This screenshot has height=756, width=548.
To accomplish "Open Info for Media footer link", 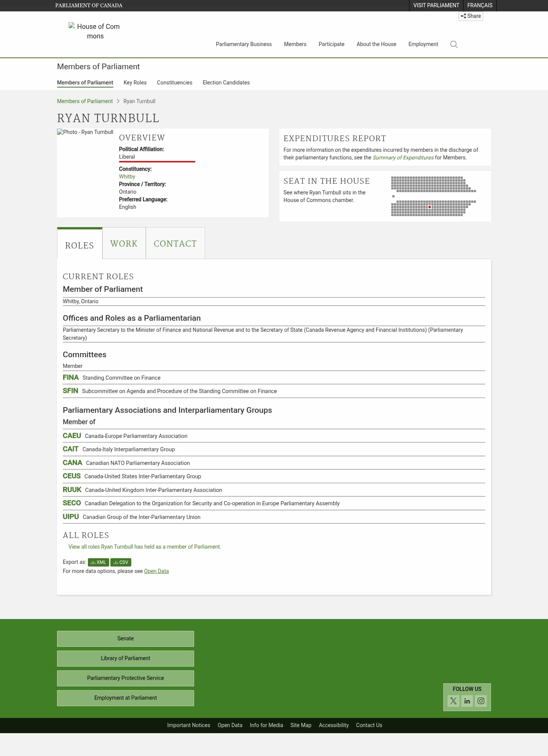I will [266, 725].
